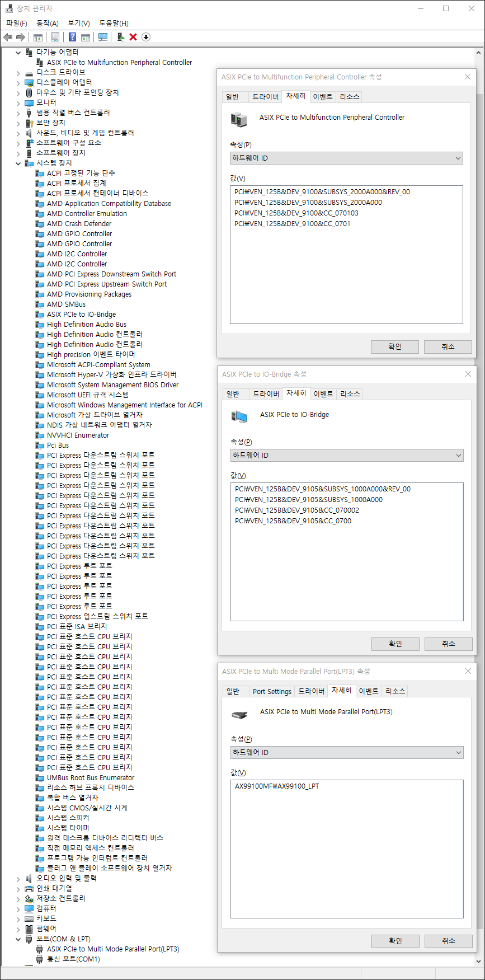Expand the 디스크 드라이브 tree node

pyautogui.click(x=18, y=73)
